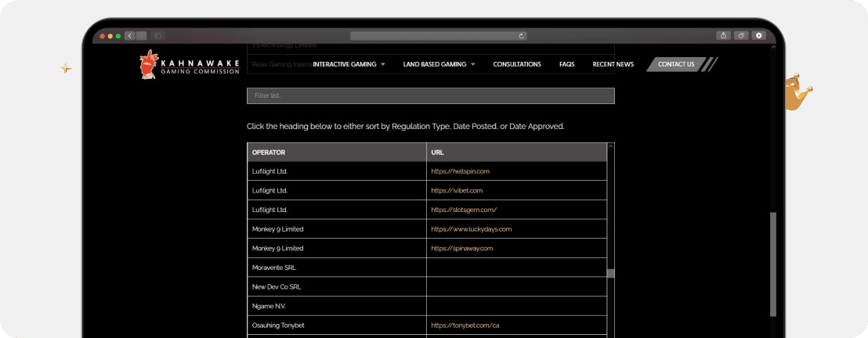Open the browser share icon
Screen dimensions: 868x338
[723, 35]
